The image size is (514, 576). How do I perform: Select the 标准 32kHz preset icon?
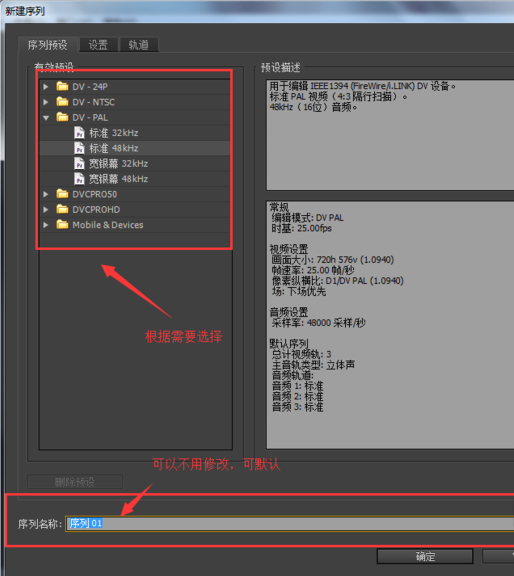pyautogui.click(x=79, y=133)
